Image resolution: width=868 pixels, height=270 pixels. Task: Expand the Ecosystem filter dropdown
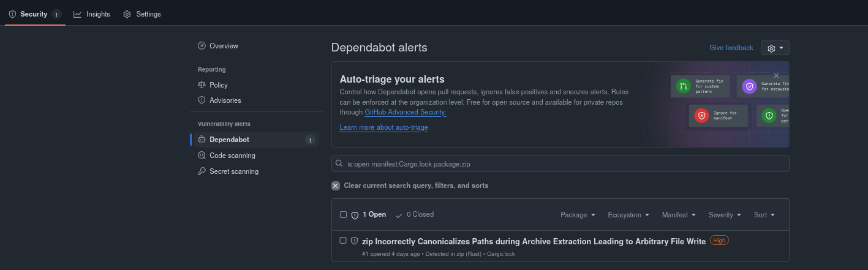(628, 215)
